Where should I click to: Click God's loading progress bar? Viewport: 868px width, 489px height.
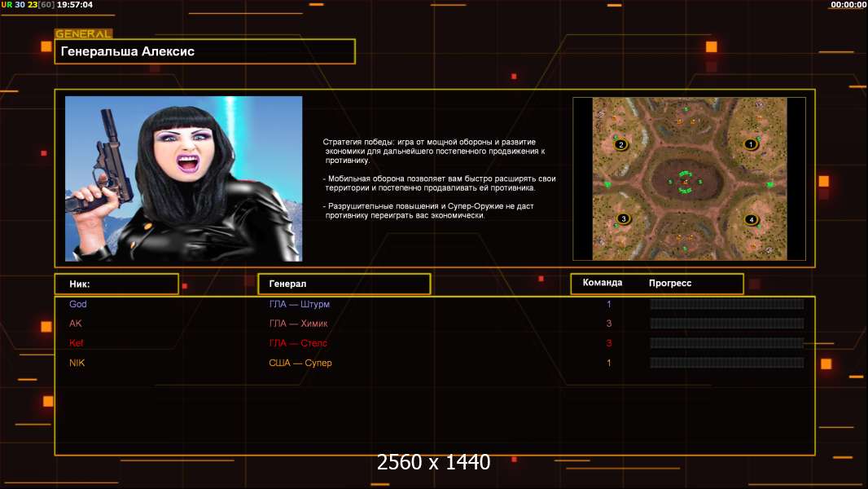726,304
